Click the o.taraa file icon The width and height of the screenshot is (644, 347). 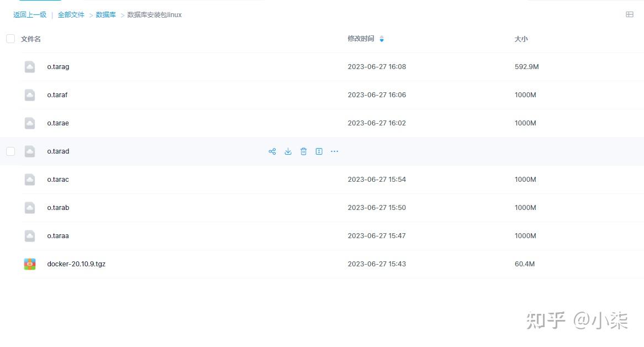click(30, 236)
